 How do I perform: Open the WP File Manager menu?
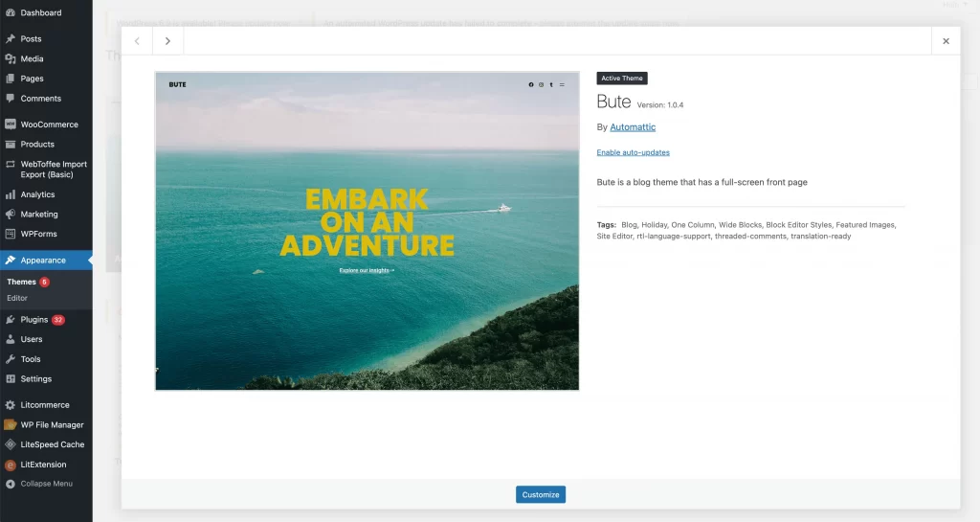pyautogui.click(x=52, y=424)
